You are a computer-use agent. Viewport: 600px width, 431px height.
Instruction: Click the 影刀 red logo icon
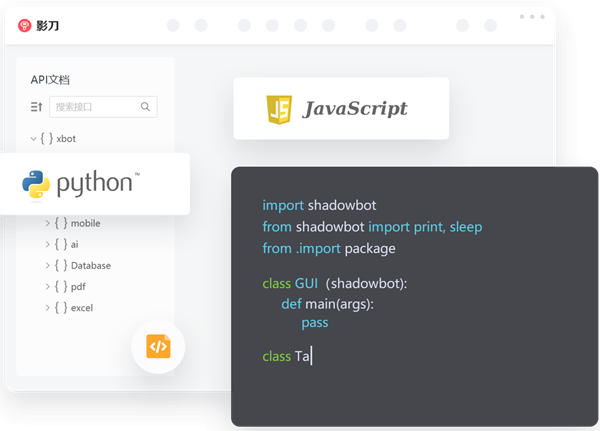pos(24,26)
